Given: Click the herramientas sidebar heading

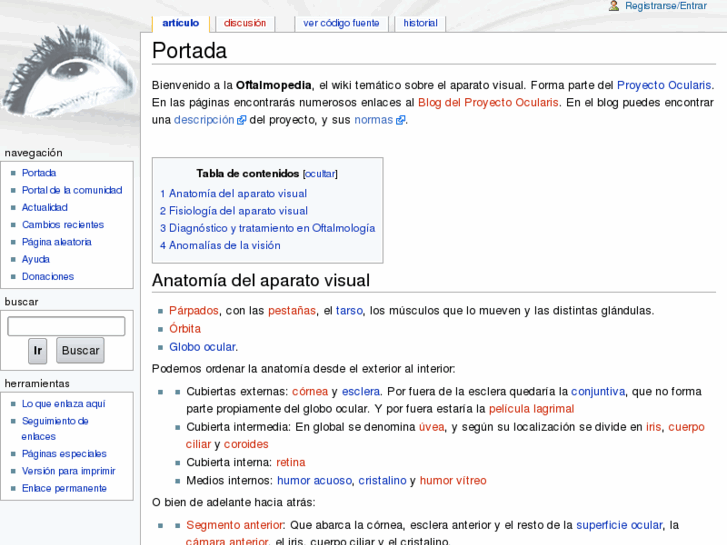Looking at the screenshot, I should (37, 384).
